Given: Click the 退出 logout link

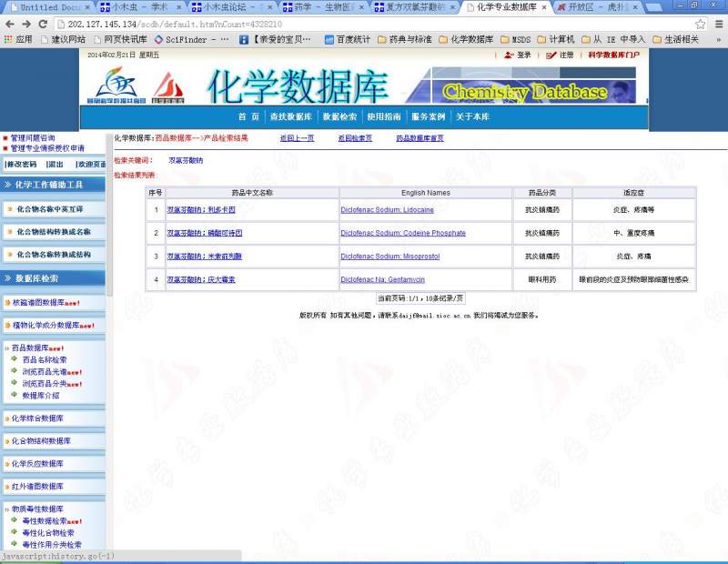Looking at the screenshot, I should click(55, 164).
